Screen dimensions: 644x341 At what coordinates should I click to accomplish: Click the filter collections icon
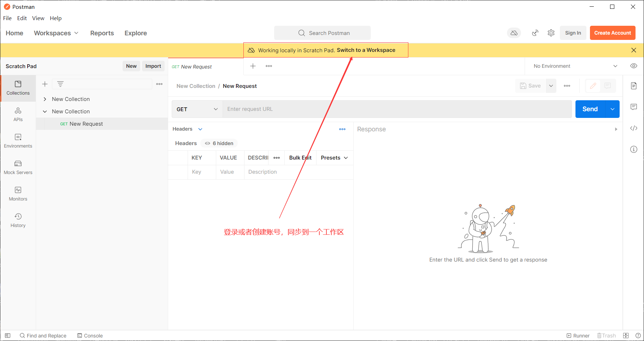[x=60, y=84]
